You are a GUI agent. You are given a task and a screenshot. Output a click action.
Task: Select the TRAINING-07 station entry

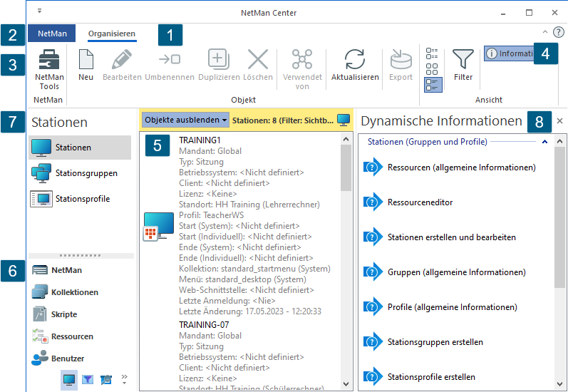204,324
